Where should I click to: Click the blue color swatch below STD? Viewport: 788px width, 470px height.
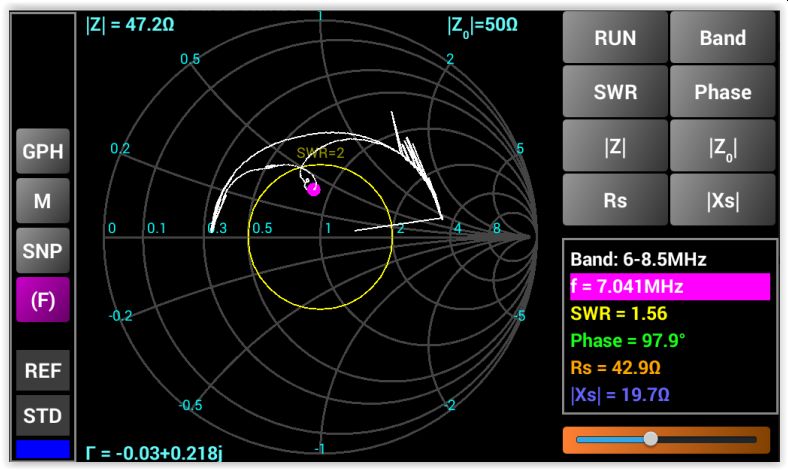click(x=43, y=449)
